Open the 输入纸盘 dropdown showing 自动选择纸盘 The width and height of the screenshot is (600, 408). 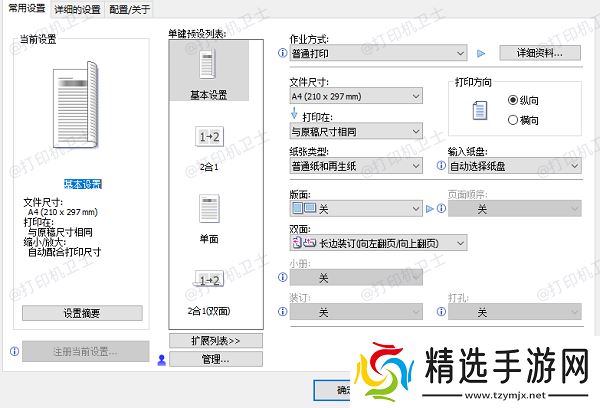click(515, 166)
